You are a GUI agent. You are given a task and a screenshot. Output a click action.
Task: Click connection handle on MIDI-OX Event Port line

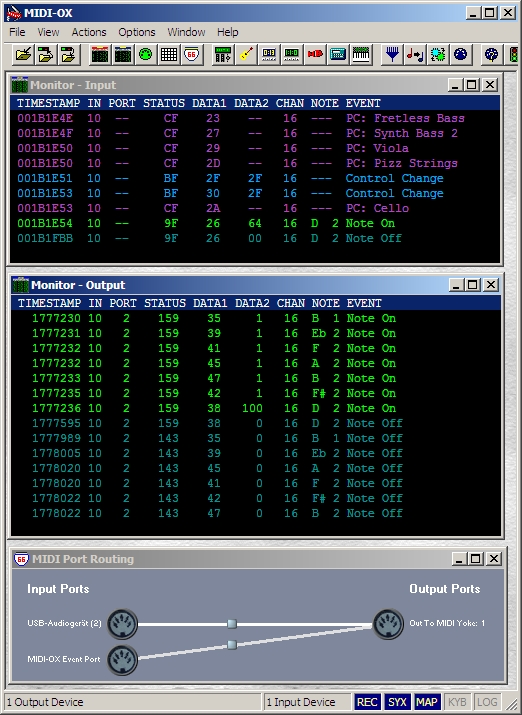[x=232, y=644]
